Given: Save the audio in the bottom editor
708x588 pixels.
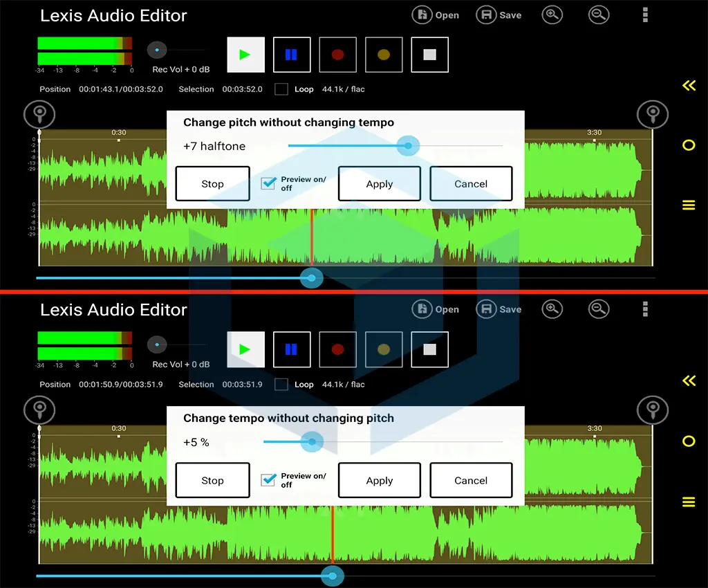Looking at the screenshot, I should coord(499,309).
